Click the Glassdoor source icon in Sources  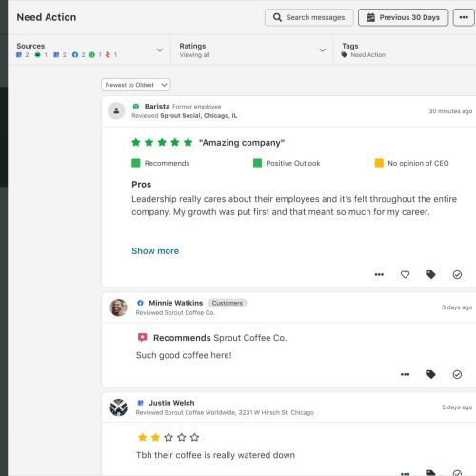(92, 55)
